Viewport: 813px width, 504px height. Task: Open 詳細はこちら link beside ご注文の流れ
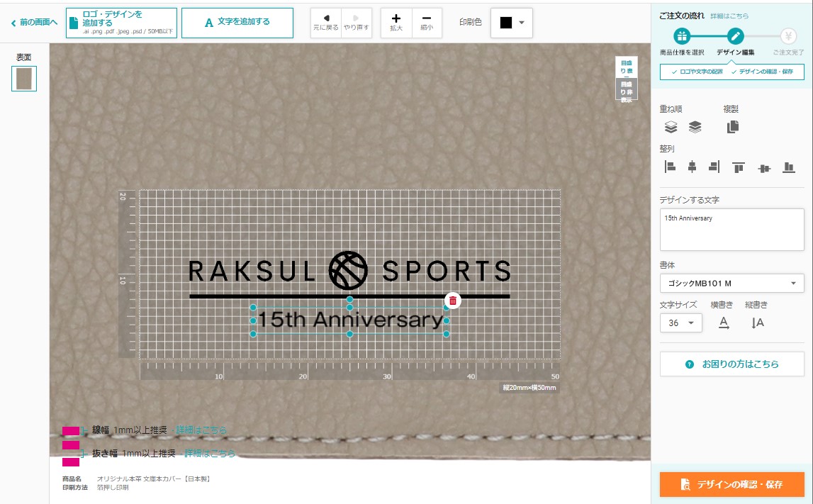pyautogui.click(x=729, y=16)
